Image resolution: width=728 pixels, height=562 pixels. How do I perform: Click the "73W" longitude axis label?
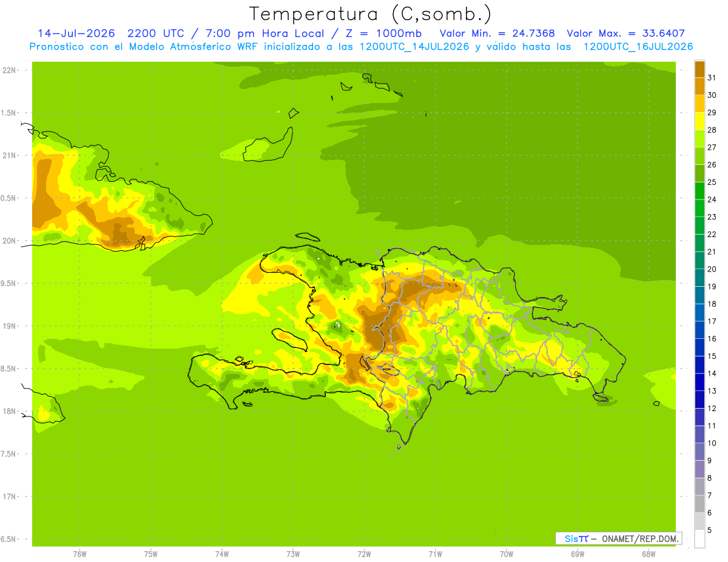tap(293, 554)
